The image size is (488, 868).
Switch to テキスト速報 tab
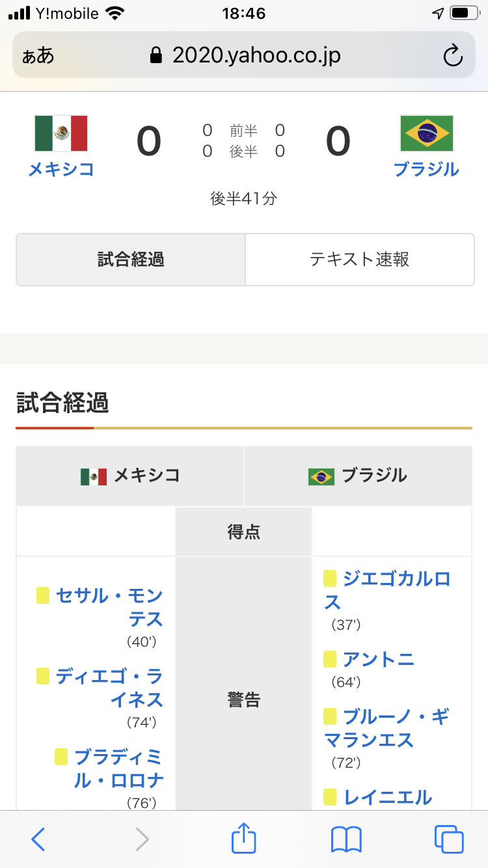pos(359,260)
